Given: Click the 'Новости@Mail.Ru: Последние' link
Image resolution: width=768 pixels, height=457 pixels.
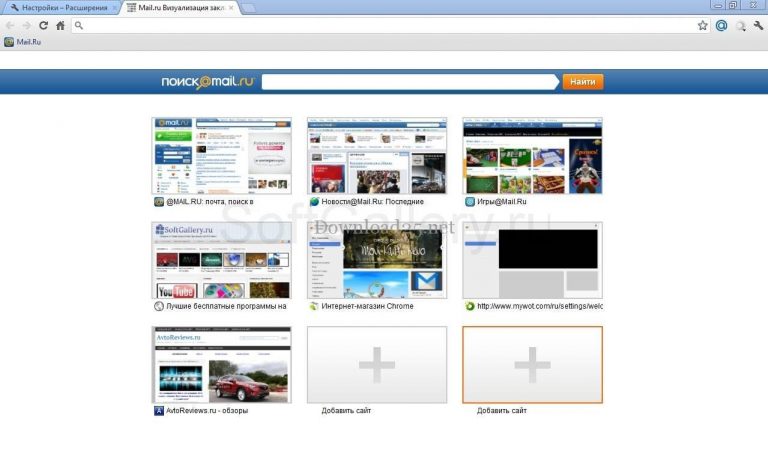Looking at the screenshot, I should 372,202.
